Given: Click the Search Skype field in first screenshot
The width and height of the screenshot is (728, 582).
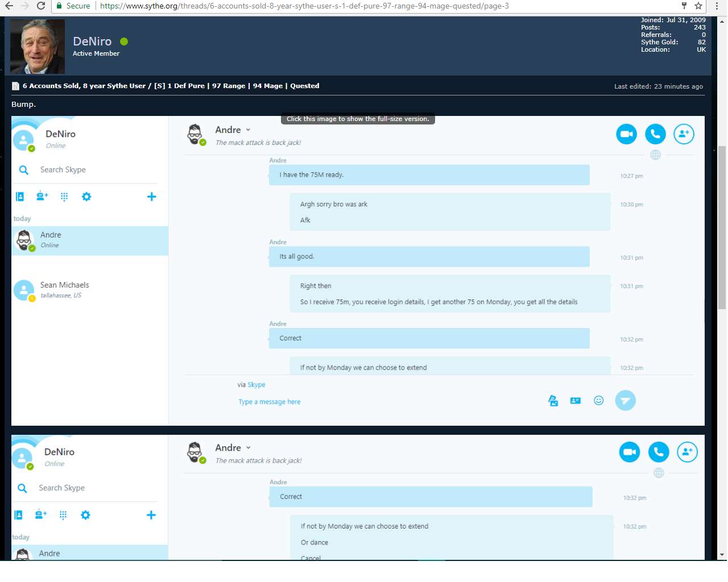Looking at the screenshot, I should [63, 170].
